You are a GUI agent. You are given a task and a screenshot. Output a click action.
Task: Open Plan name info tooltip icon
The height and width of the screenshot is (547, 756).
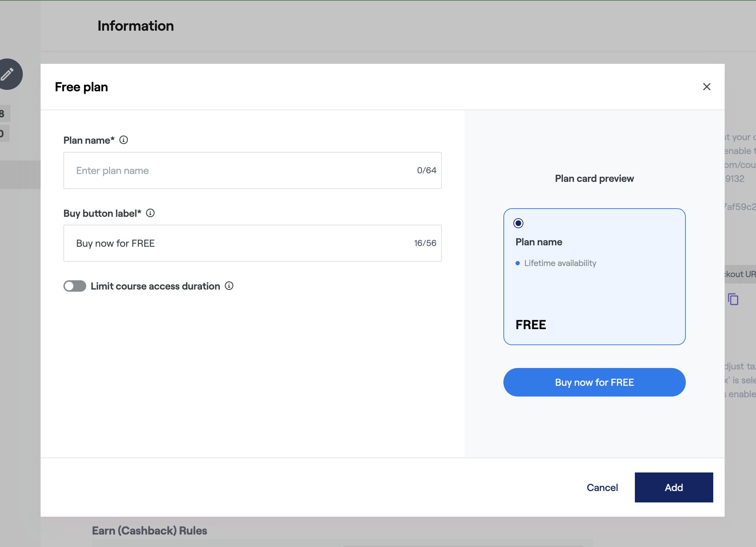click(124, 140)
